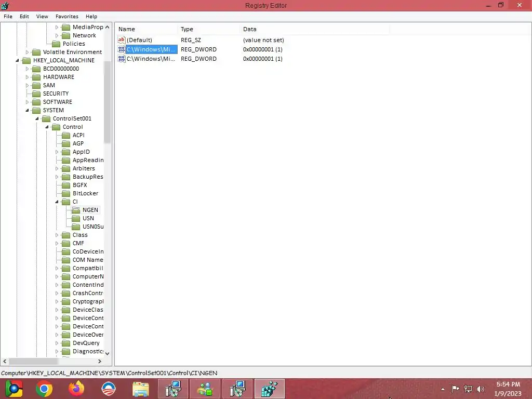Click the NGEN open folder icon

tap(76, 210)
